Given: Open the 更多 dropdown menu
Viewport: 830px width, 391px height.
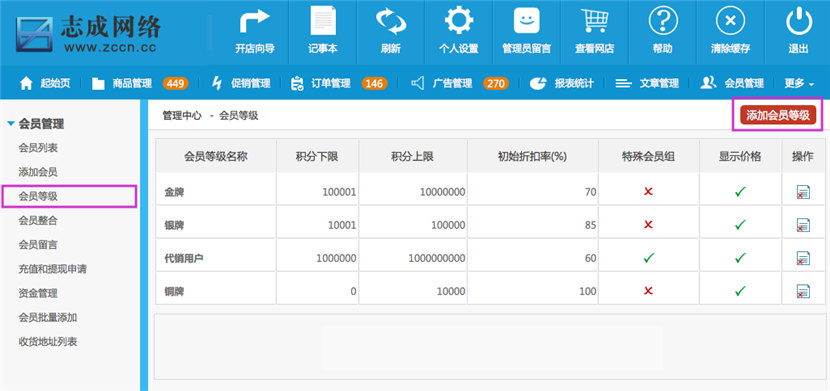Looking at the screenshot, I should [799, 83].
